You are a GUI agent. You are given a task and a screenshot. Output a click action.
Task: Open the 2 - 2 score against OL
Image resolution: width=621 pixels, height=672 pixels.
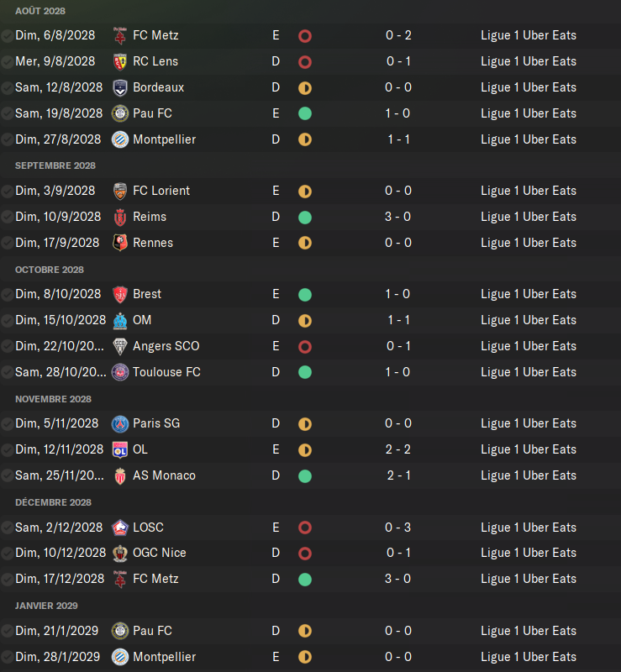click(398, 449)
